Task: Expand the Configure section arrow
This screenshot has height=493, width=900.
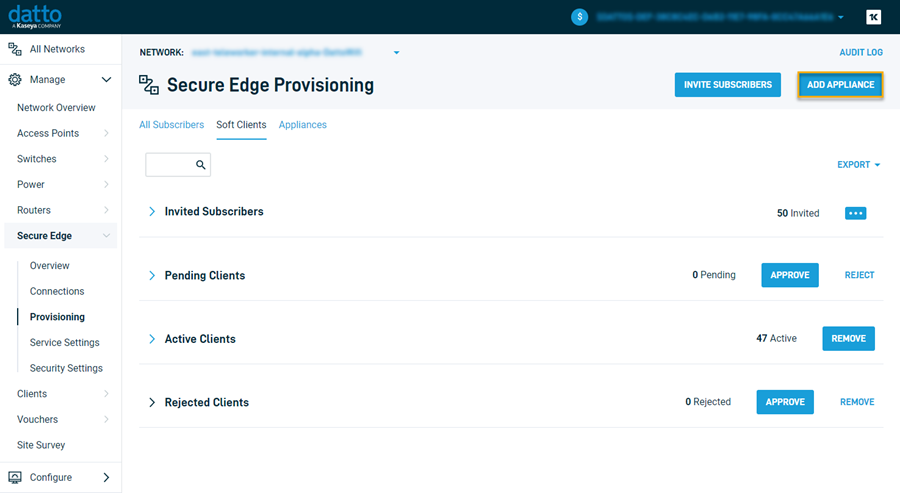Action: (106, 477)
